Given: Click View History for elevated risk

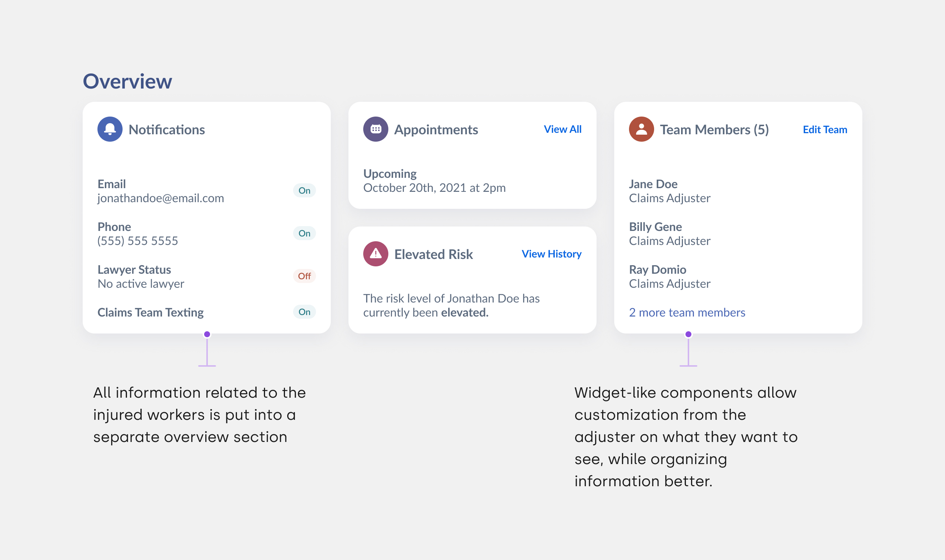Looking at the screenshot, I should point(551,254).
